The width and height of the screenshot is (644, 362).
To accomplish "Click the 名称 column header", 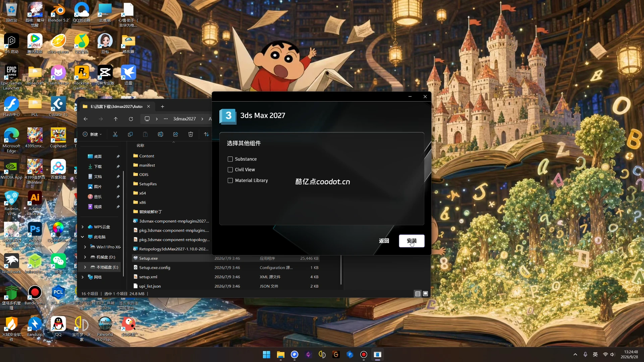I will click(140, 145).
